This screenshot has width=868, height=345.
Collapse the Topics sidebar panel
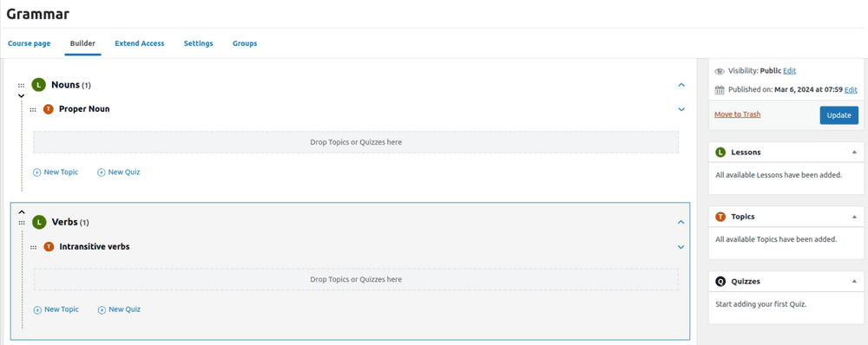[854, 217]
